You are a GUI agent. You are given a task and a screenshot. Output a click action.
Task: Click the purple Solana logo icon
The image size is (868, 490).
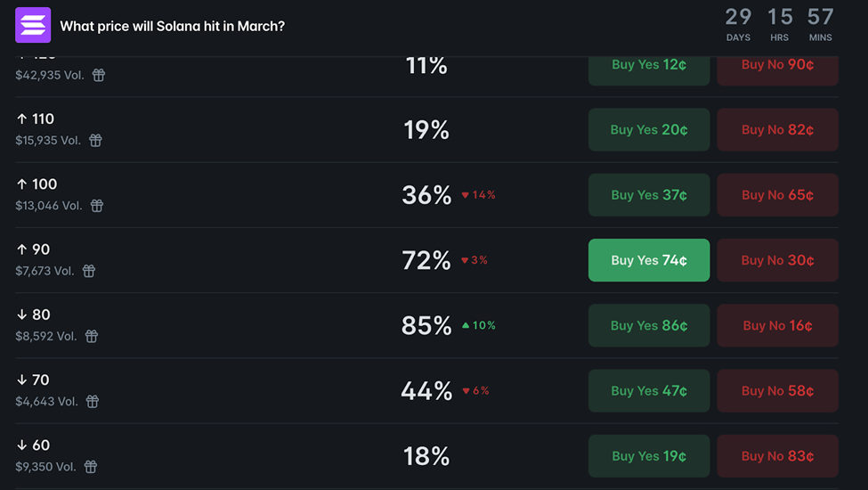coord(33,25)
